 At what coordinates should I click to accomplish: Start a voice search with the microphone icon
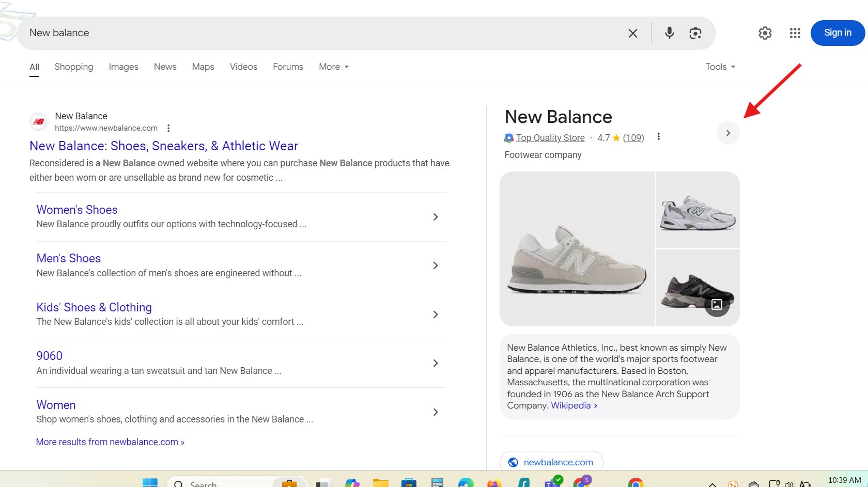(669, 33)
